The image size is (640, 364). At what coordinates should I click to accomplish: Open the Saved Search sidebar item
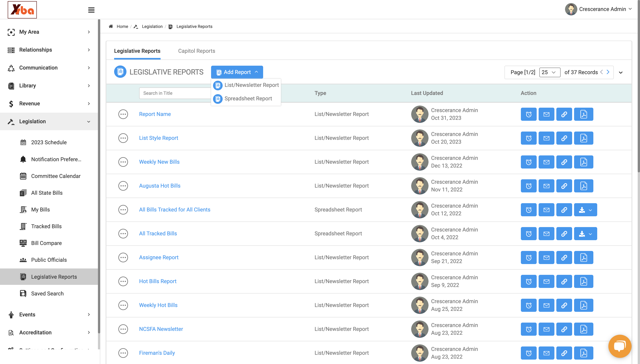pos(47,294)
